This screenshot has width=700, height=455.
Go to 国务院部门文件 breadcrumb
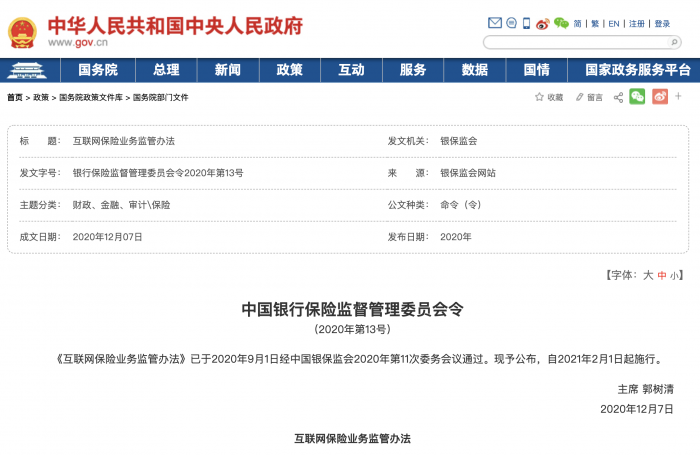click(x=160, y=97)
